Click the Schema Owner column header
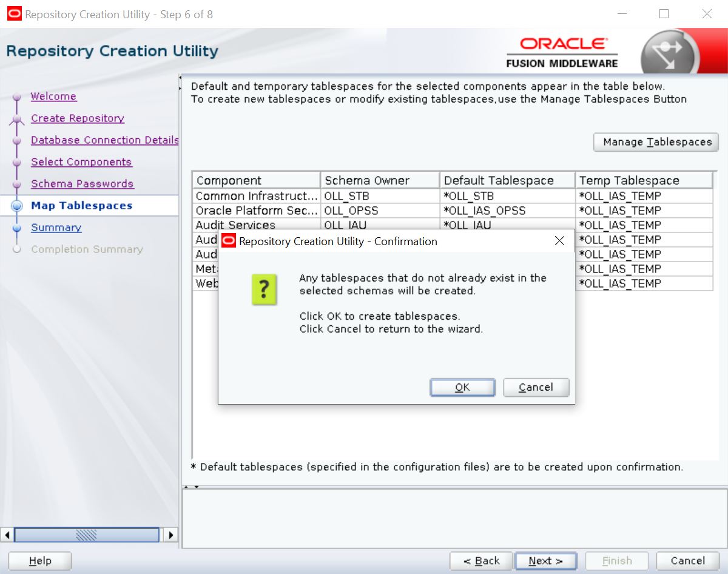 click(x=380, y=180)
